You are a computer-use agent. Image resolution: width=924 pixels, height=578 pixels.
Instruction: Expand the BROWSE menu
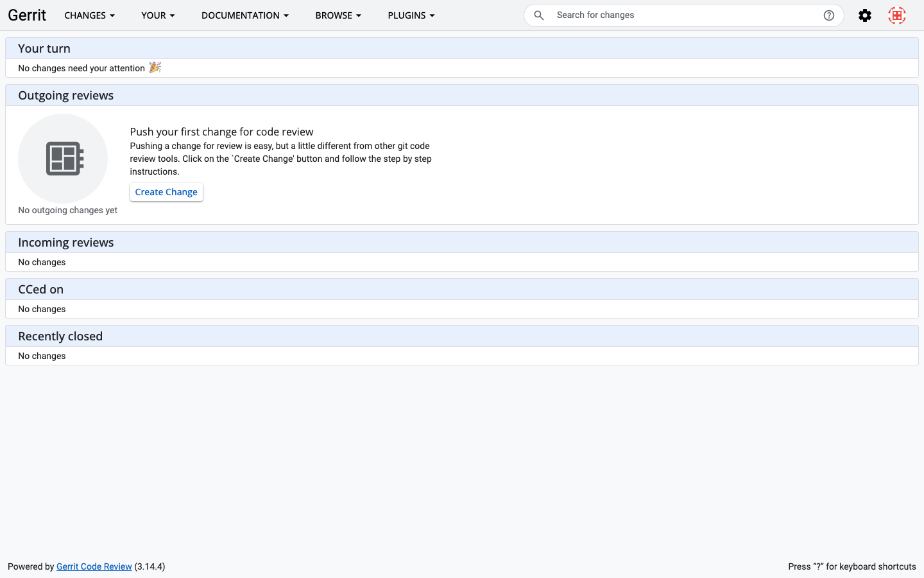click(338, 15)
